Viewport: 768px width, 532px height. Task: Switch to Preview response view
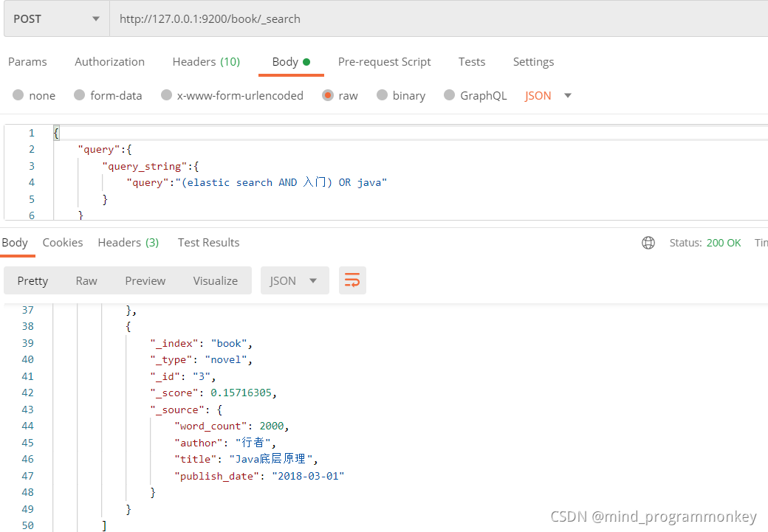click(x=145, y=281)
